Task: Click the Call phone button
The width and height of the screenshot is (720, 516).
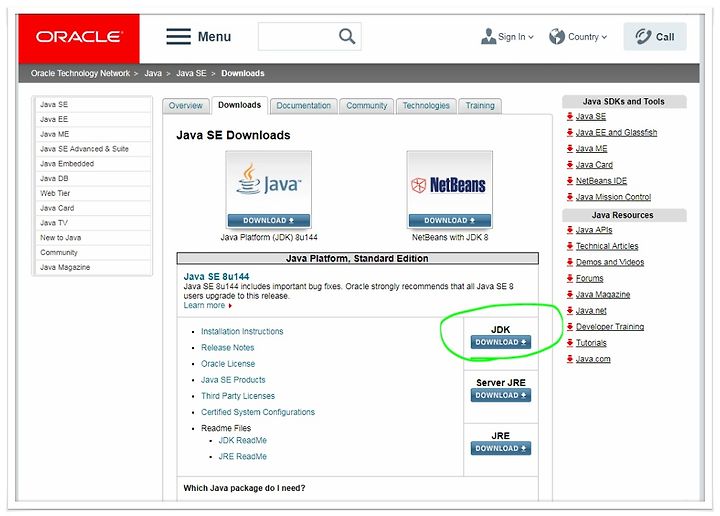Action: coord(655,36)
